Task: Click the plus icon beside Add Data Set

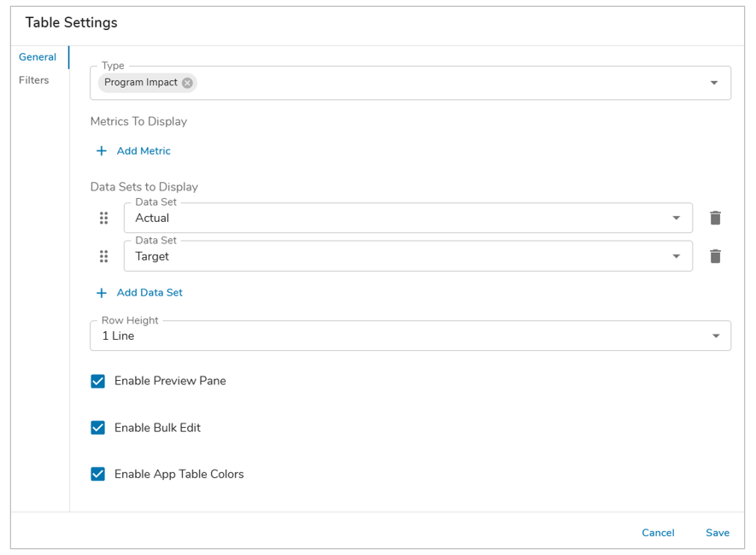Action: [102, 293]
